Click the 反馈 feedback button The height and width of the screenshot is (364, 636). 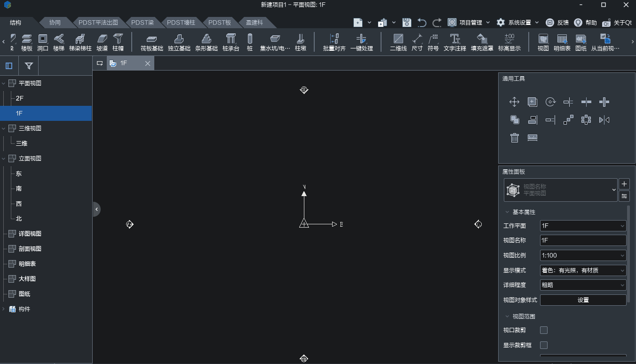pyautogui.click(x=556, y=23)
